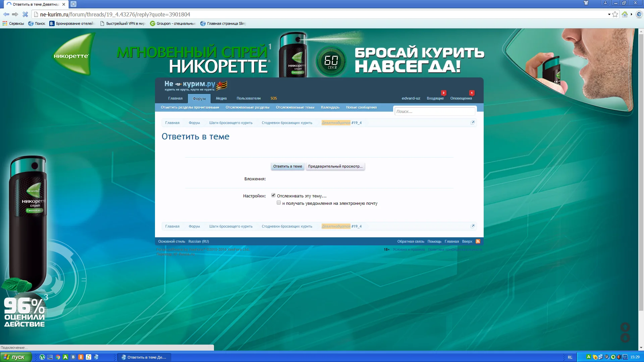Click the T-shirt themes icon in title bar
Viewport: 644px width, 362px height.
[586, 3]
